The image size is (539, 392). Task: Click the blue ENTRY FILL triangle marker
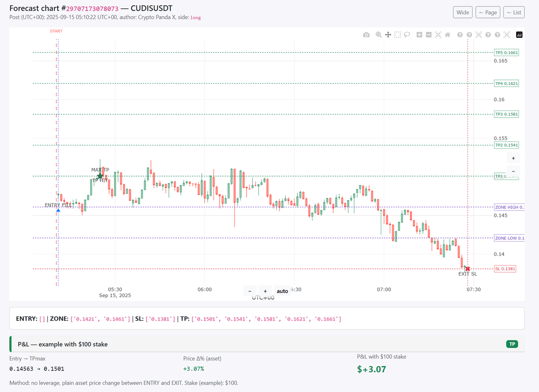[58, 210]
